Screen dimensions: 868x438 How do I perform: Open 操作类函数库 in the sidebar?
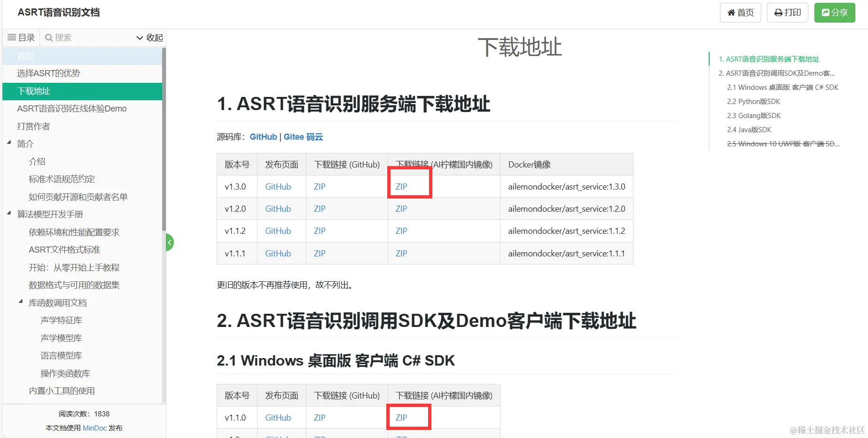(x=65, y=374)
